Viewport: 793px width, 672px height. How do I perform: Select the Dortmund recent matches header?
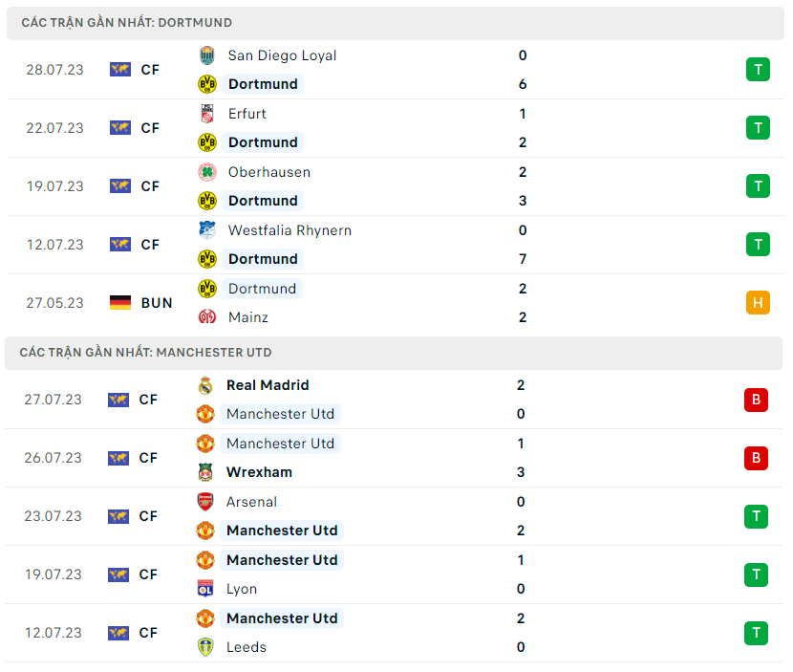126,22
